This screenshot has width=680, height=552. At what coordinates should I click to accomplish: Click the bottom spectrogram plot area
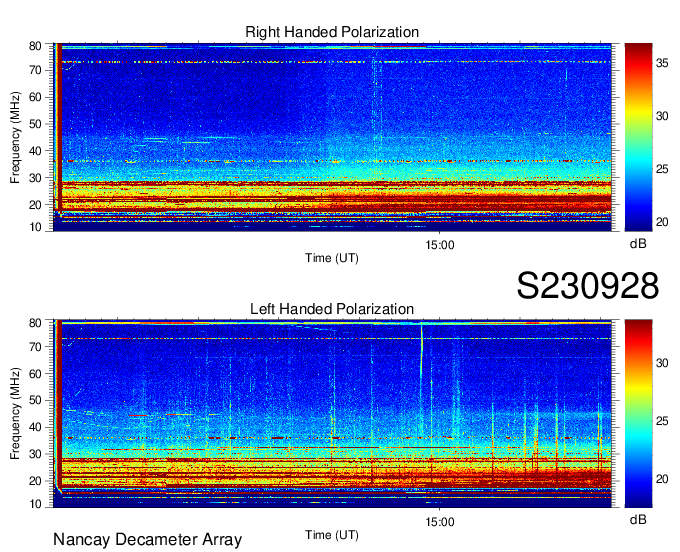tap(332, 414)
